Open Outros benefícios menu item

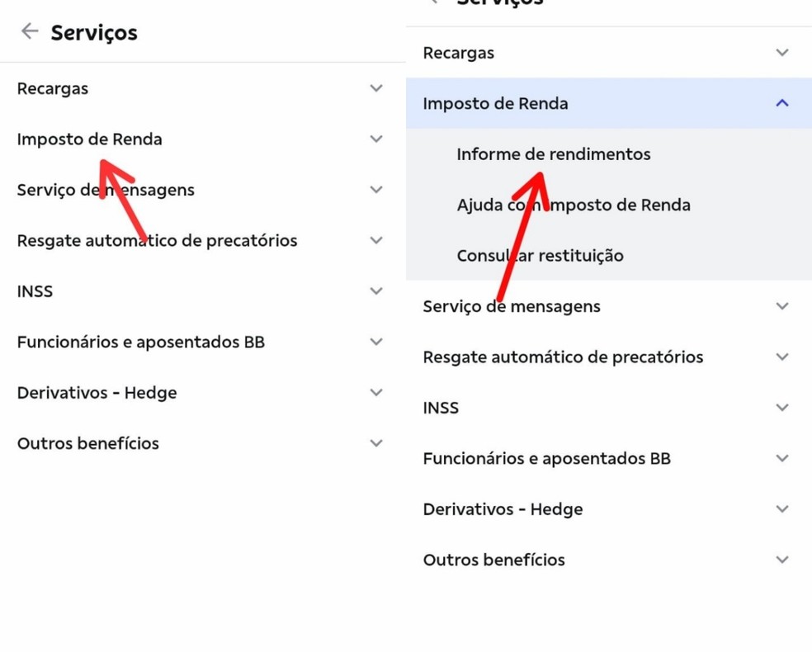pyautogui.click(x=87, y=443)
